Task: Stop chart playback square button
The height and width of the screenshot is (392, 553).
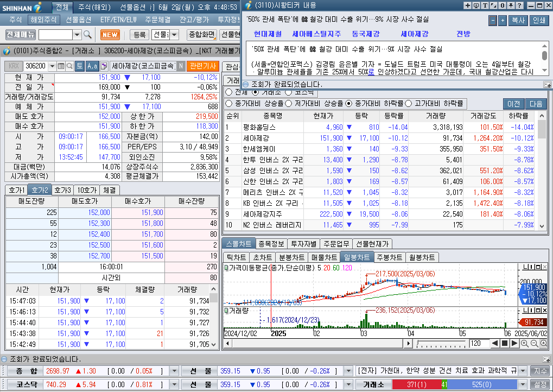Action: (x=505, y=343)
